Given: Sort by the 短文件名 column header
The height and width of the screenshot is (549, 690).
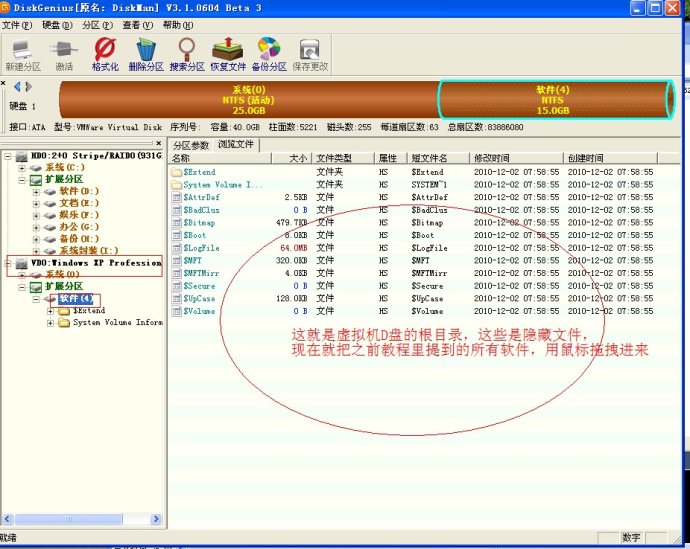Looking at the screenshot, I should (438, 158).
